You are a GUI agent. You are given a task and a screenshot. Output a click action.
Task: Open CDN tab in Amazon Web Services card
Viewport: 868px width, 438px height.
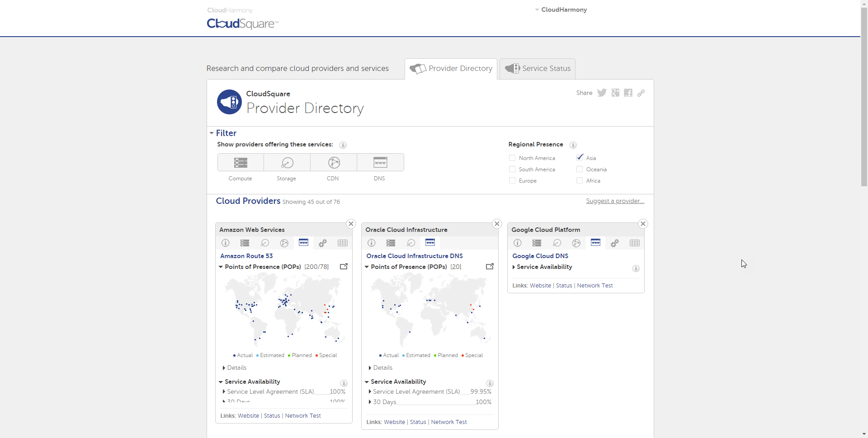[284, 243]
